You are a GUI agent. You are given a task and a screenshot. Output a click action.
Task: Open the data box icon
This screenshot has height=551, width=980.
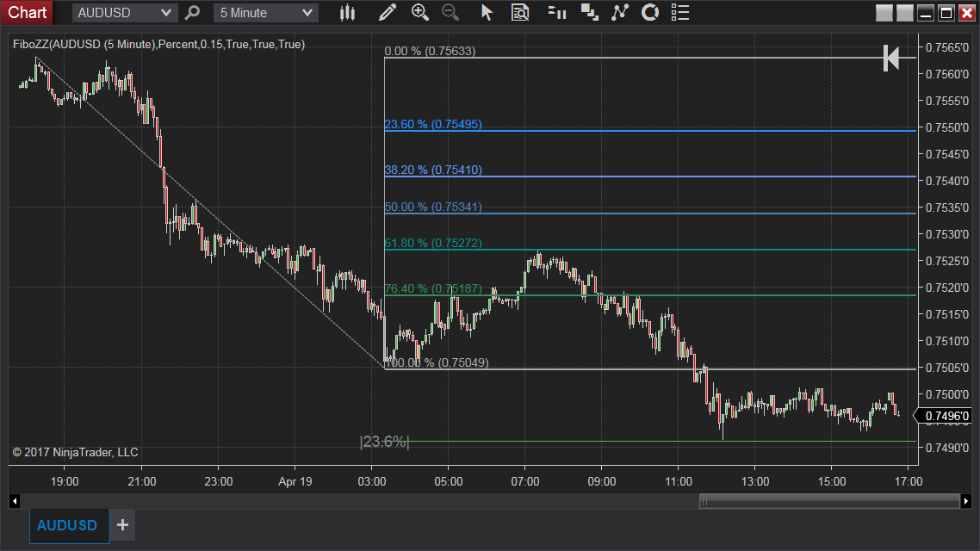(520, 13)
